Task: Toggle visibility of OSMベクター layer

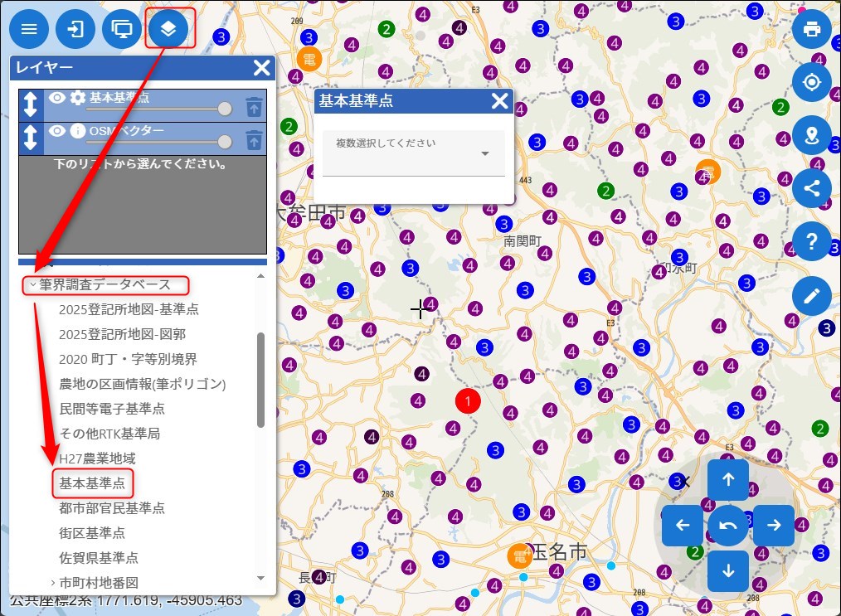Action: pos(56,131)
